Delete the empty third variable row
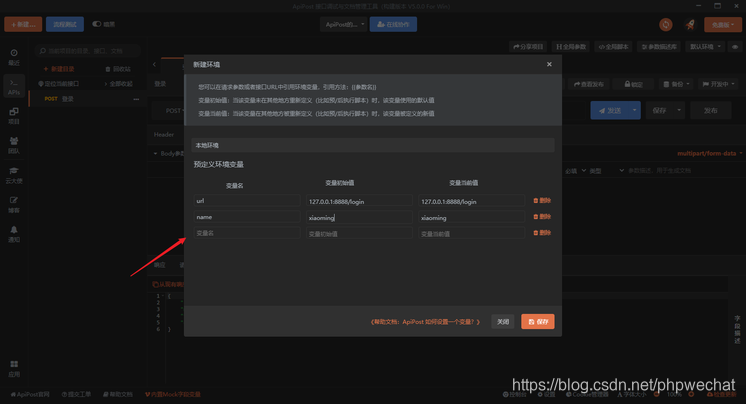 (542, 233)
